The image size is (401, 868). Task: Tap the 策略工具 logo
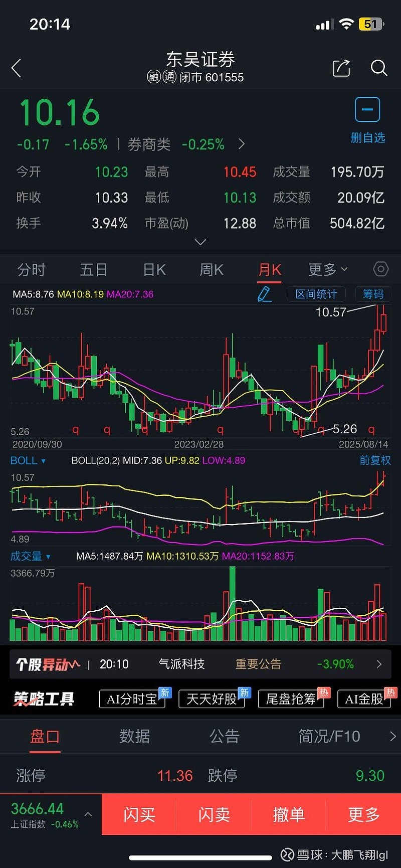44,699
